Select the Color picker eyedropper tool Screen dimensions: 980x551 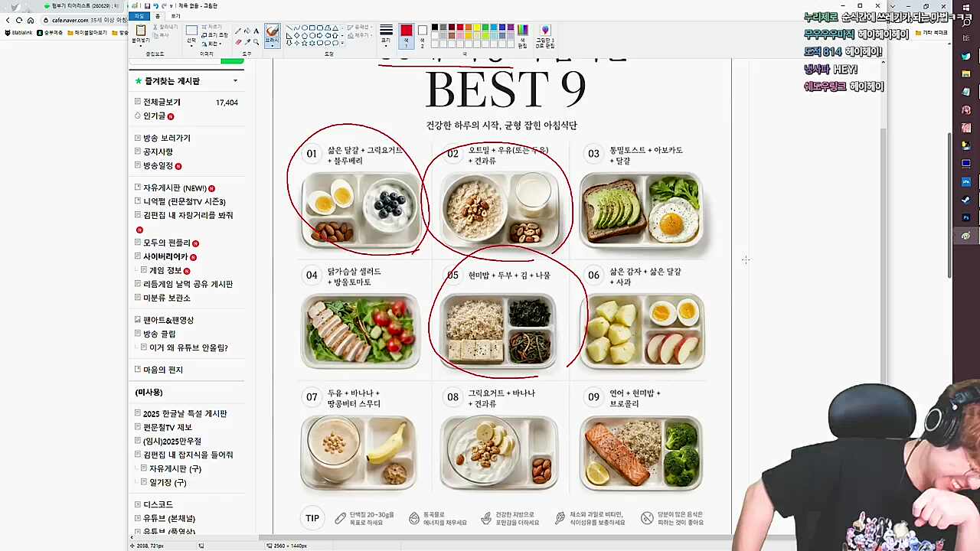[247, 42]
